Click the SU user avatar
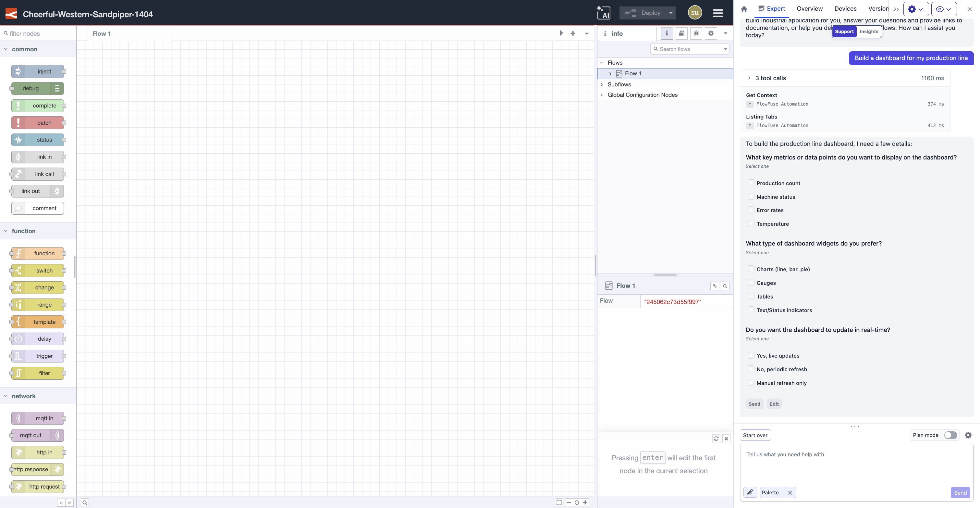 [x=695, y=13]
